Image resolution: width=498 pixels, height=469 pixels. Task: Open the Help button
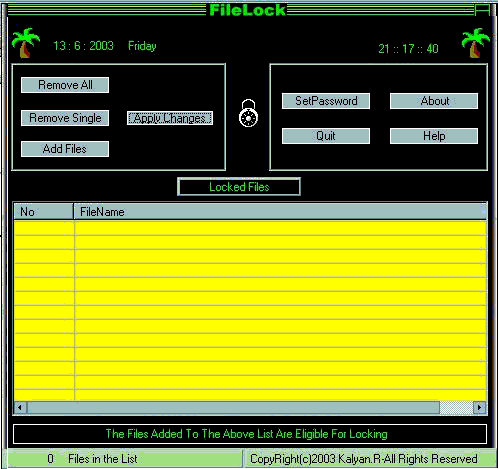click(x=434, y=136)
